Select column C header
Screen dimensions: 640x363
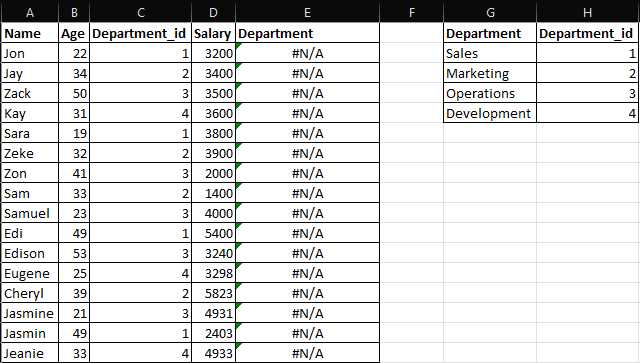(x=140, y=13)
